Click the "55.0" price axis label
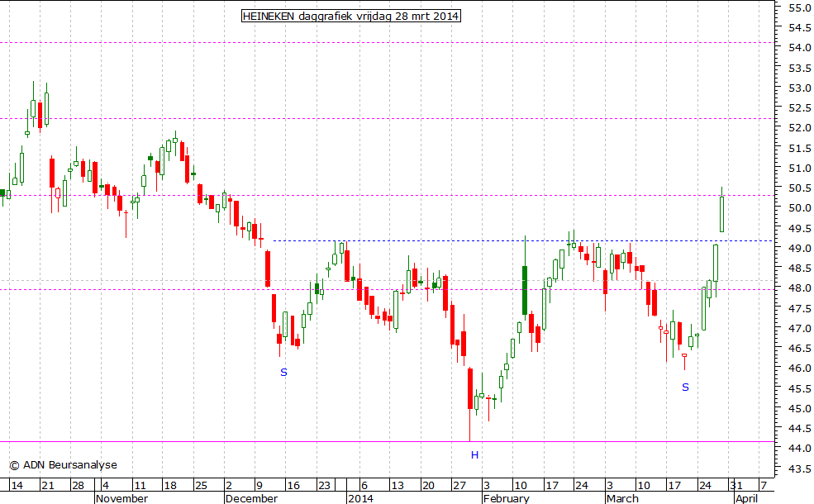The height and width of the screenshot is (504, 814). 800,7
